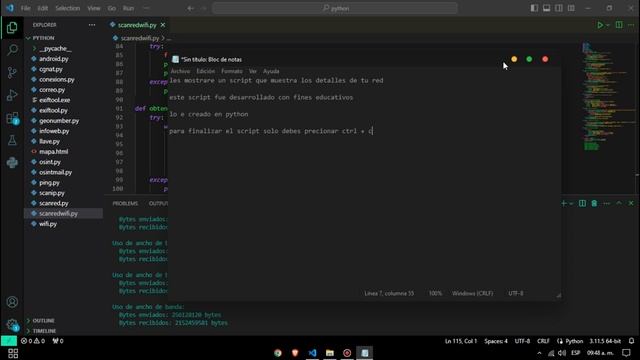Change the CRLF end of line setting
This screenshot has height=360, width=640.
pos(543,341)
